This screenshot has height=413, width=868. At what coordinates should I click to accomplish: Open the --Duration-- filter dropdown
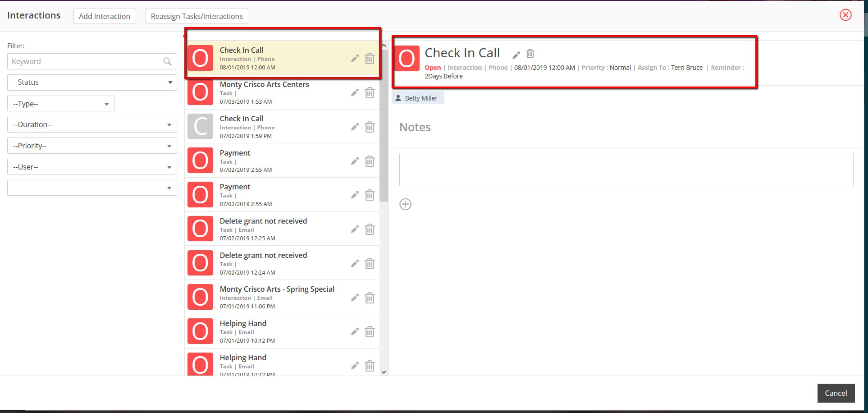pyautogui.click(x=92, y=125)
